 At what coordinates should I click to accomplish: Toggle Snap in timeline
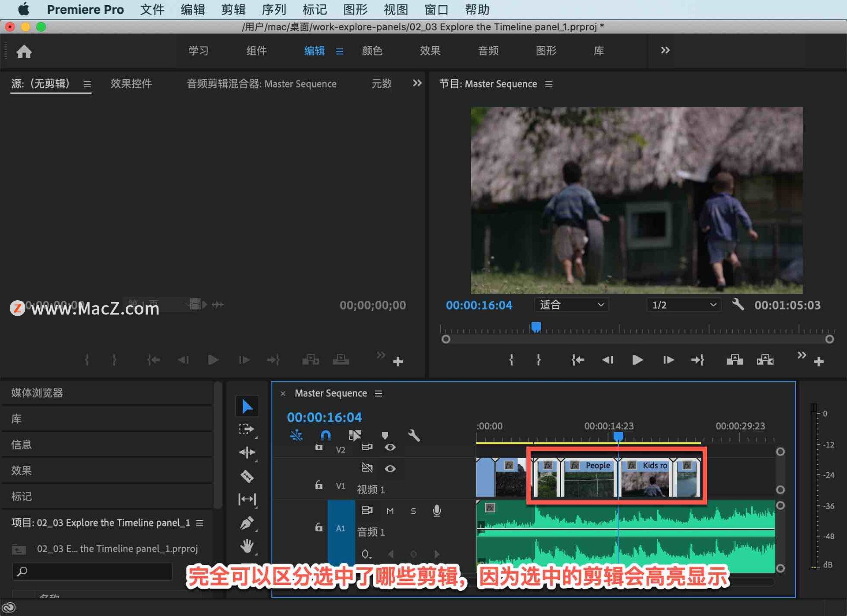click(326, 436)
